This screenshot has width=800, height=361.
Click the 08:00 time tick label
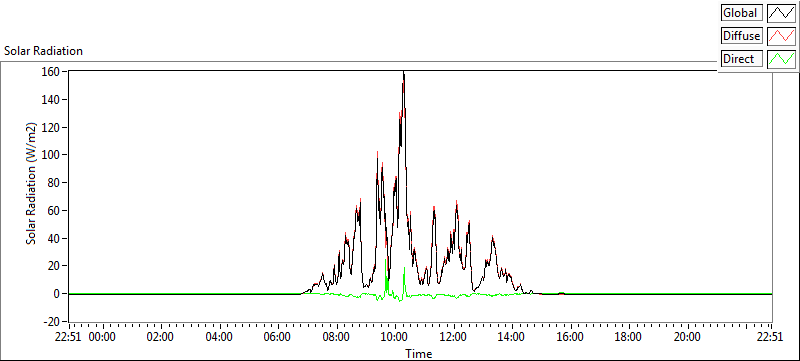[337, 337]
